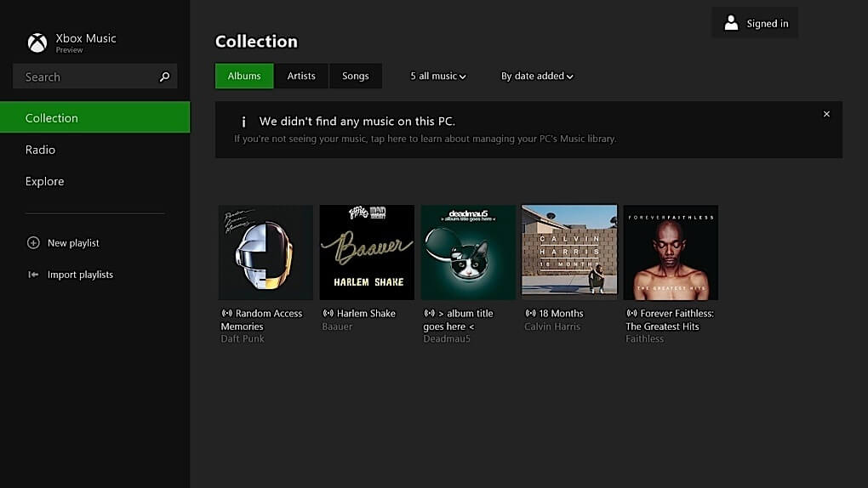Click the New playlist plus icon

tap(33, 243)
